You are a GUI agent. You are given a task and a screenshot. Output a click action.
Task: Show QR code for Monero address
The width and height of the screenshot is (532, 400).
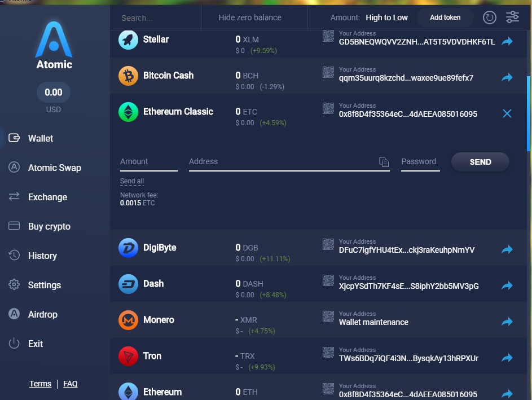pos(328,317)
